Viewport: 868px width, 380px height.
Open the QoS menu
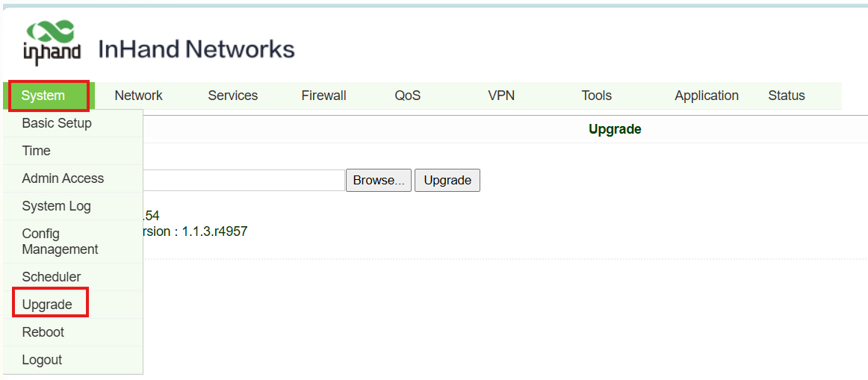(407, 96)
